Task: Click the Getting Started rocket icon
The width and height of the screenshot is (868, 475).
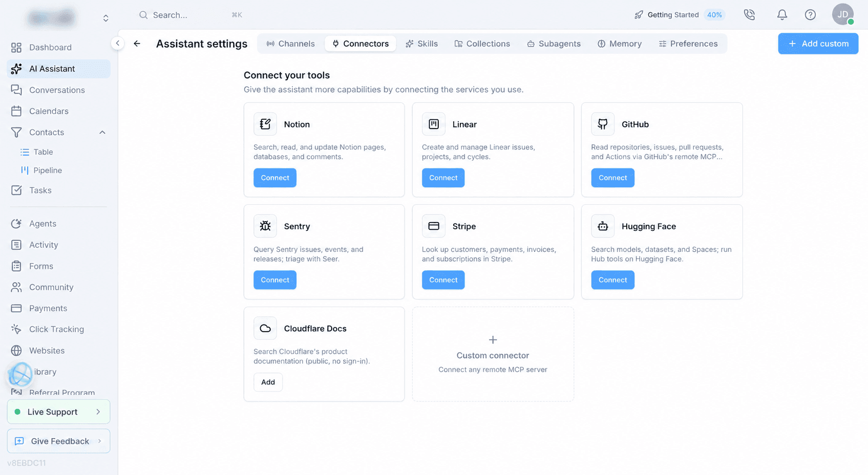Action: 639,15
